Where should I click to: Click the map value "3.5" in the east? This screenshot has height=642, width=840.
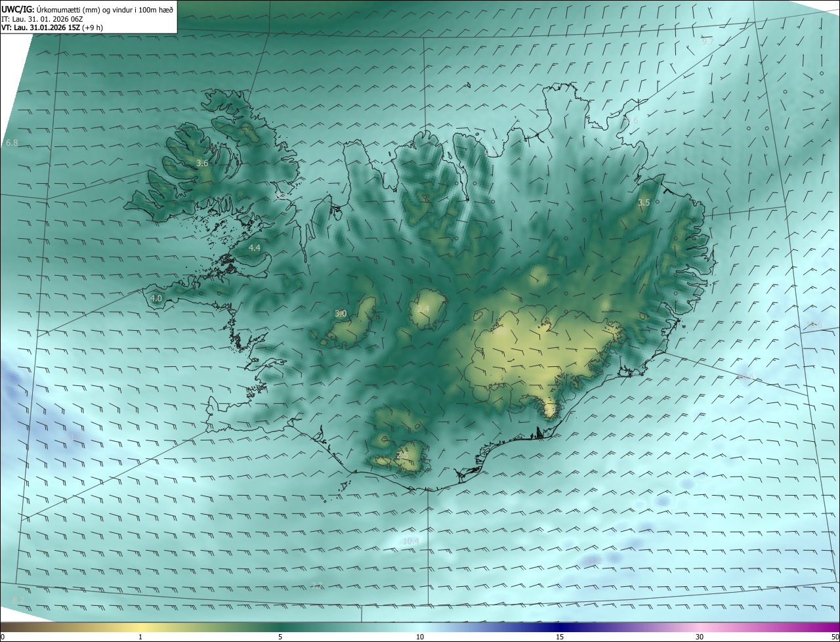[x=644, y=203]
